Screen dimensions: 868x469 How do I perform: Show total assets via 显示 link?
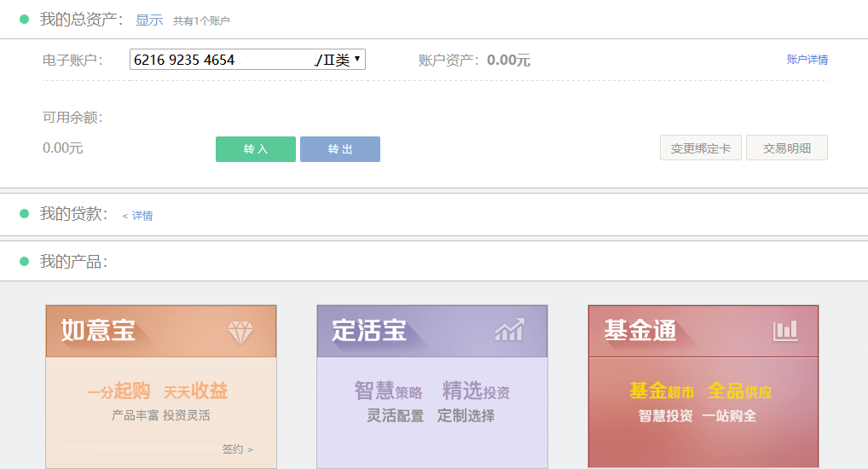149,20
